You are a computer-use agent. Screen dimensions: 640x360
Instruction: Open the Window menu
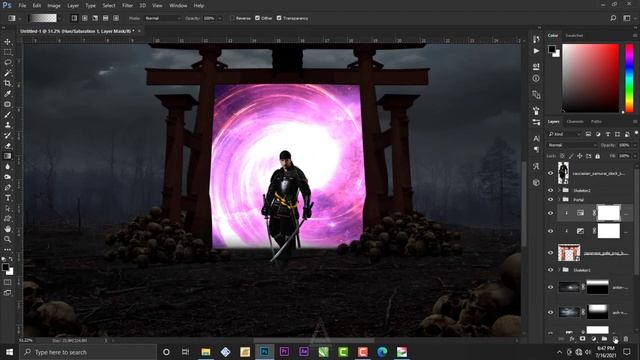(178, 6)
